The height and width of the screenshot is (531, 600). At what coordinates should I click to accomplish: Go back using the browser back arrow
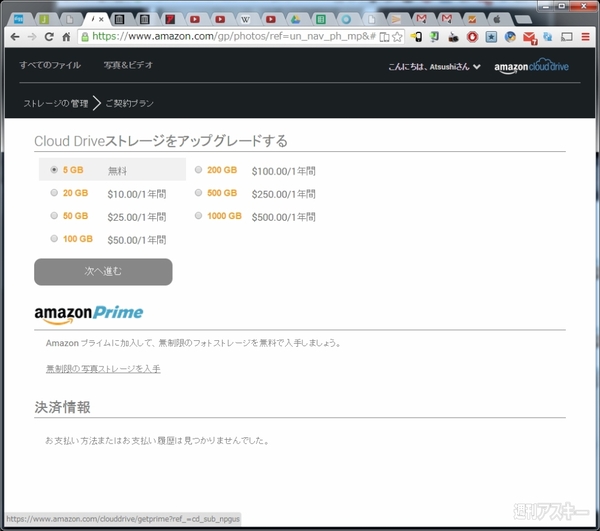(15, 37)
